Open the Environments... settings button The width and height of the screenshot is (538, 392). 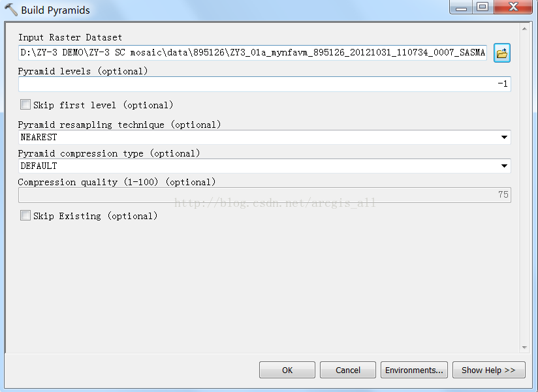coord(414,370)
